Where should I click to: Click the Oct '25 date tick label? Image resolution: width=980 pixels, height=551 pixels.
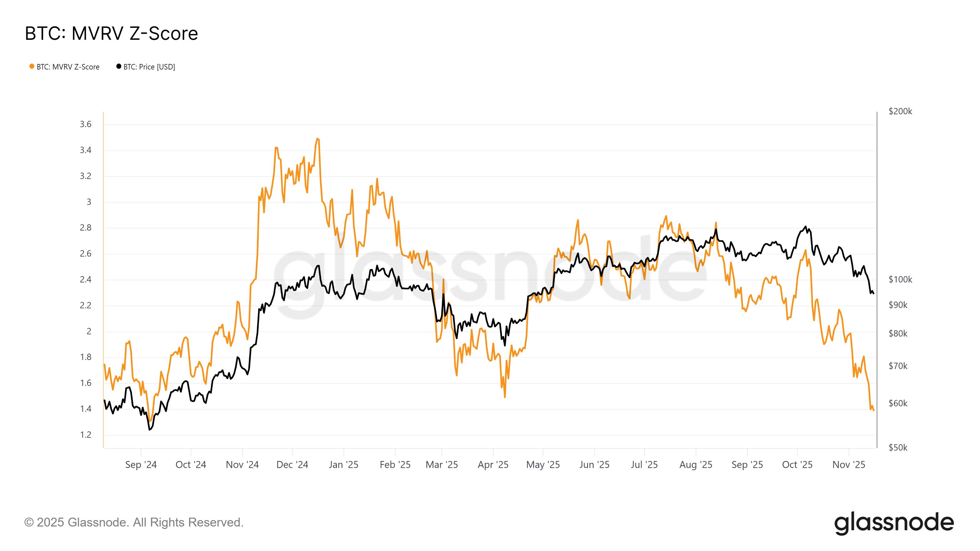[797, 465]
